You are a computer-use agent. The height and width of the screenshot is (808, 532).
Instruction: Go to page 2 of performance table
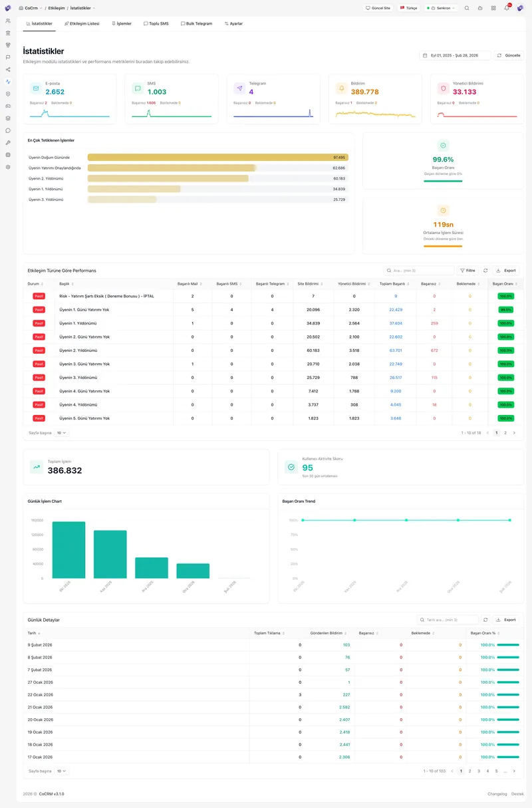(x=505, y=433)
